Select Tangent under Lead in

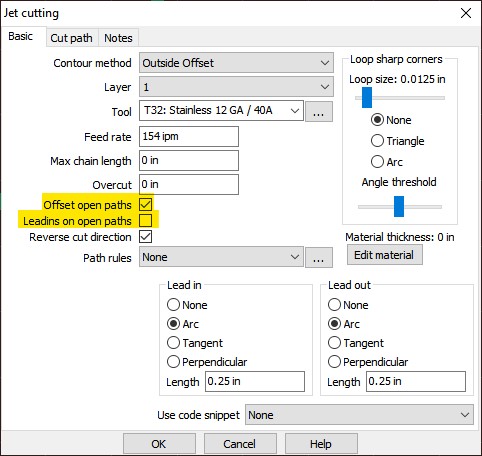[x=195, y=343]
